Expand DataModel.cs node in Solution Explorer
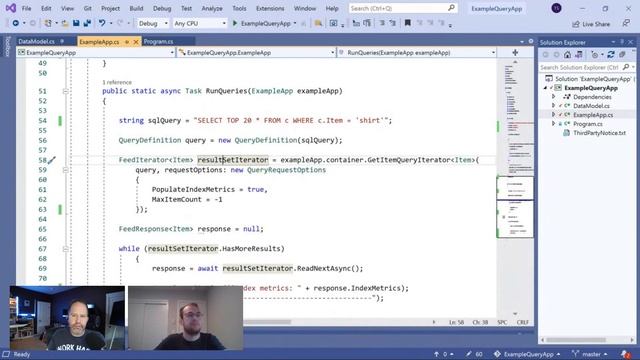Screen dimensions: 640x360 (x=553, y=106)
